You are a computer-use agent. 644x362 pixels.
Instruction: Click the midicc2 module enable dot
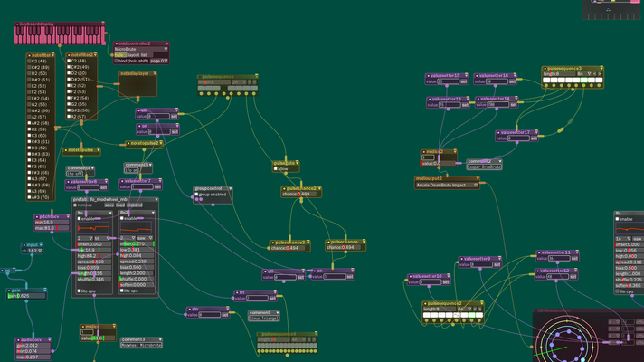click(423, 152)
